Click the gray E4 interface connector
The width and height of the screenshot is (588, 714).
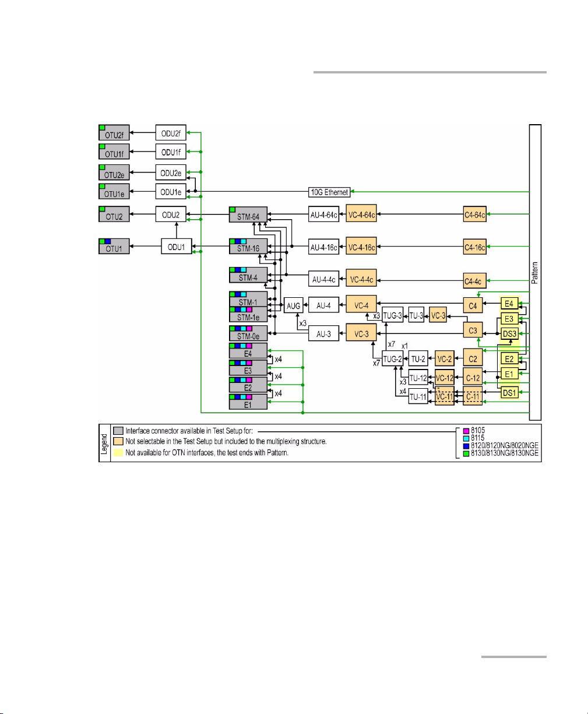click(248, 350)
